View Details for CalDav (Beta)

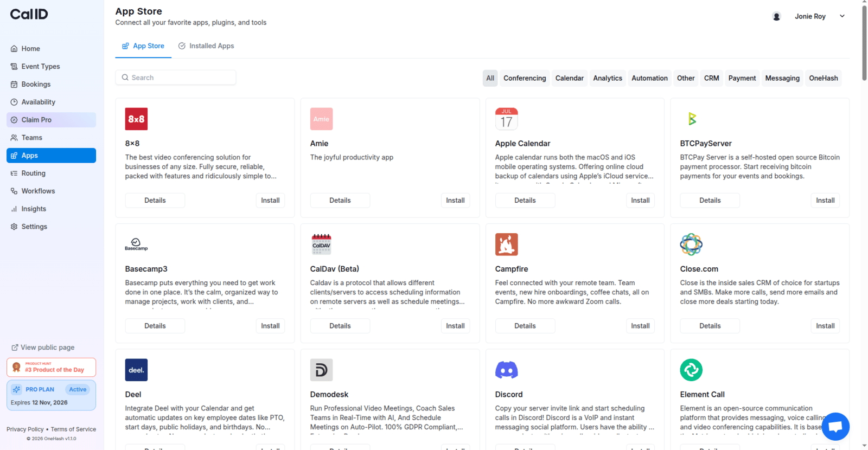(340, 326)
